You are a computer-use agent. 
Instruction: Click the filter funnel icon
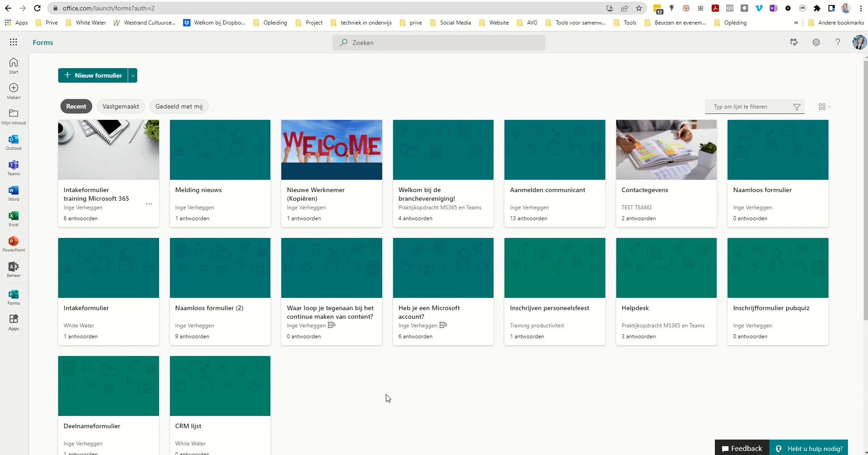(797, 107)
